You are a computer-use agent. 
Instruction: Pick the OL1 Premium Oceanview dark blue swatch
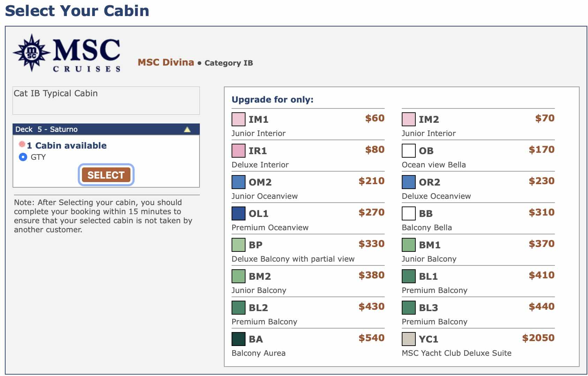(238, 213)
